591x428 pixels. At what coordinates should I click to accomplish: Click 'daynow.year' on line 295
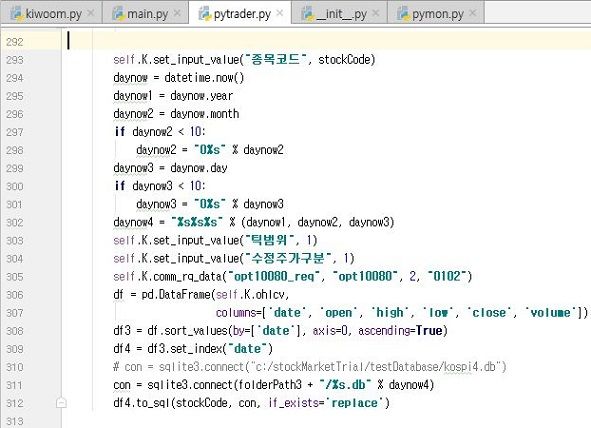coord(202,96)
